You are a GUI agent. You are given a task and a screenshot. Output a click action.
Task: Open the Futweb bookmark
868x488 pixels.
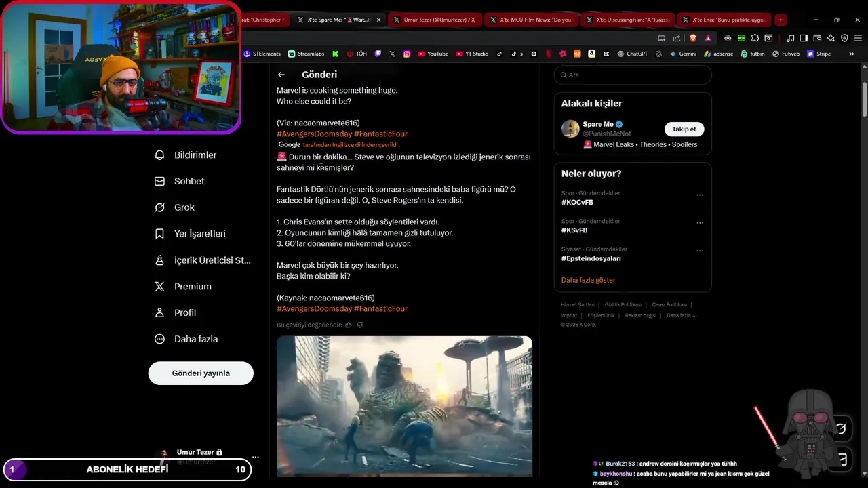point(786,54)
